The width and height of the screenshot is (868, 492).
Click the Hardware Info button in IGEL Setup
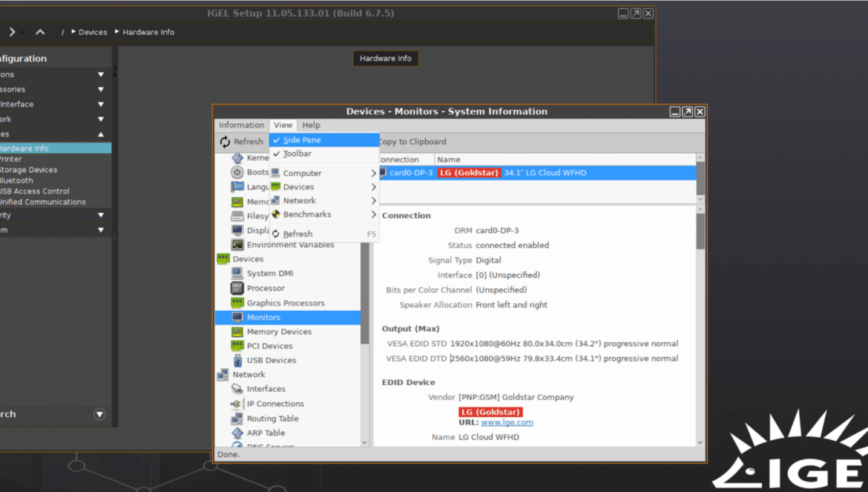(386, 58)
